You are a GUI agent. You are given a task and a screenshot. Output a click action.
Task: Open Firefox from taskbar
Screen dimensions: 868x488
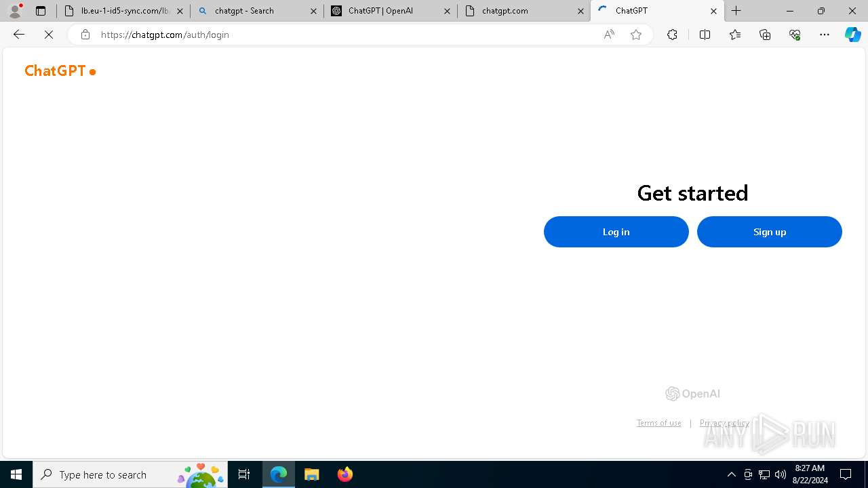(x=345, y=474)
